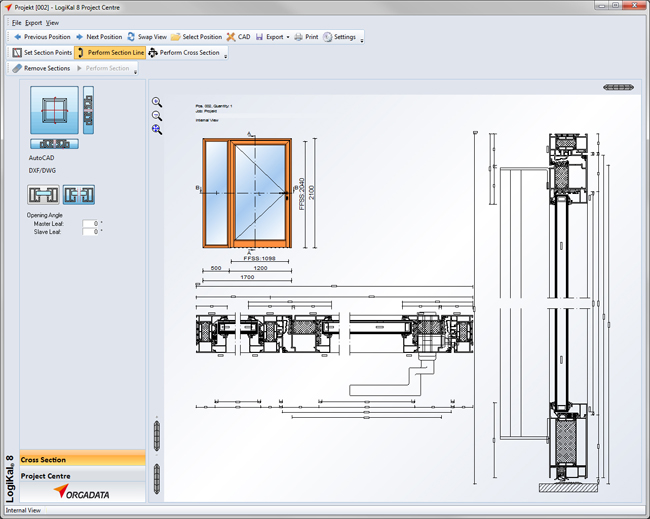This screenshot has width=650, height=519.
Task: Edit Master Leaf opening angle field
Action: (x=91, y=223)
